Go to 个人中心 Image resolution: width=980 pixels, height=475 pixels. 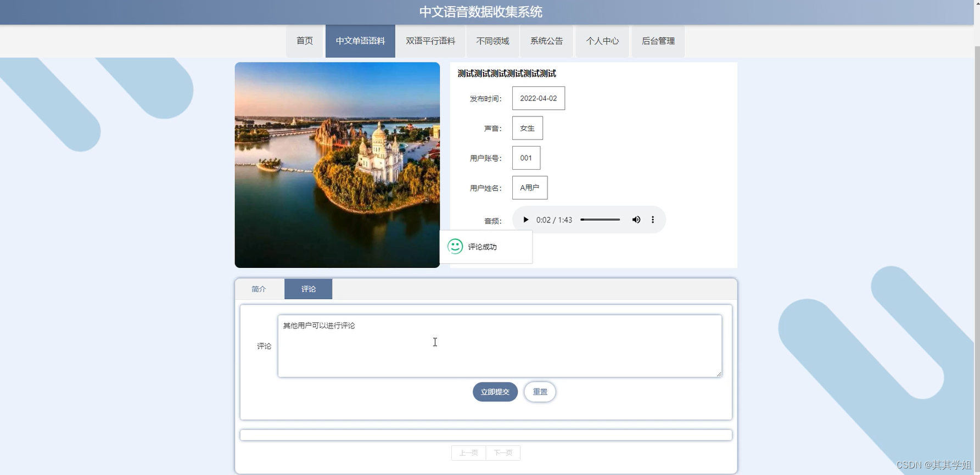tap(602, 41)
